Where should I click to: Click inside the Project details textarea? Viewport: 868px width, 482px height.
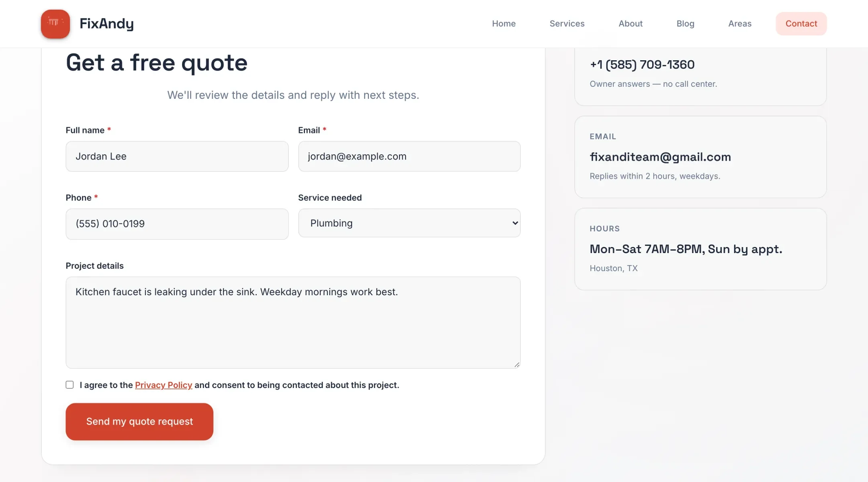pos(293,323)
